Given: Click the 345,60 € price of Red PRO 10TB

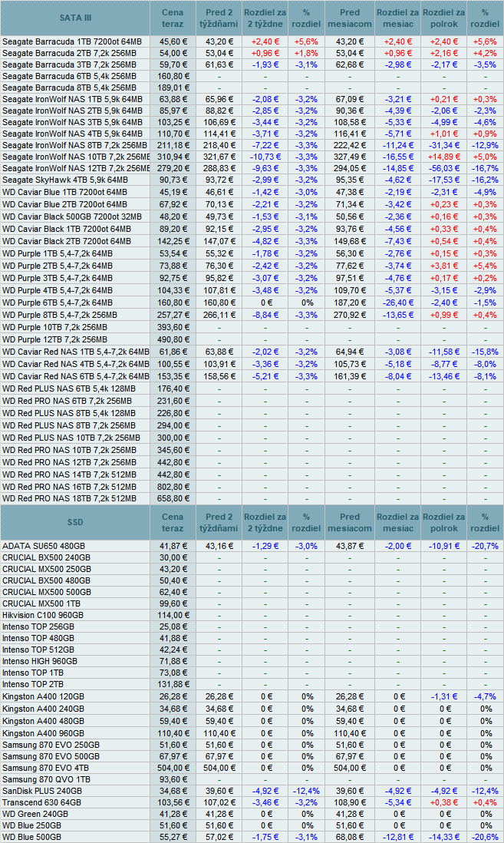Looking at the screenshot, I should click(x=173, y=451).
